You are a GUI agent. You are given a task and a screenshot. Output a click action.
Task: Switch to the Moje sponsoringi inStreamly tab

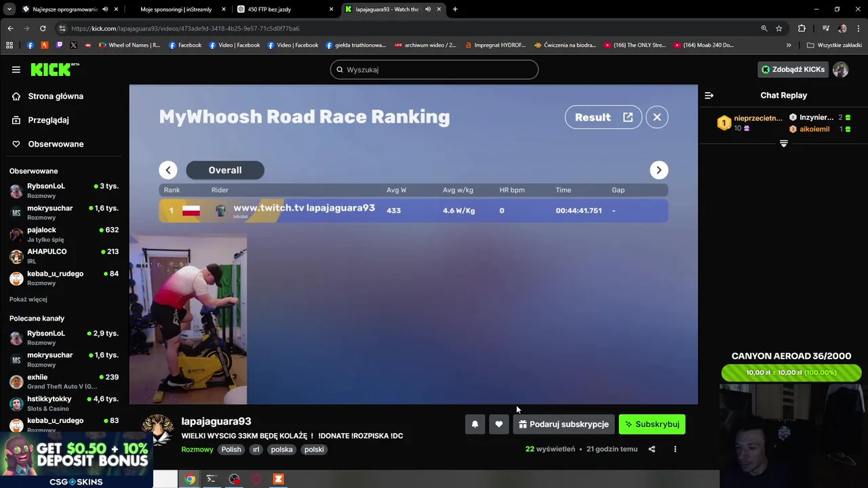click(x=176, y=9)
